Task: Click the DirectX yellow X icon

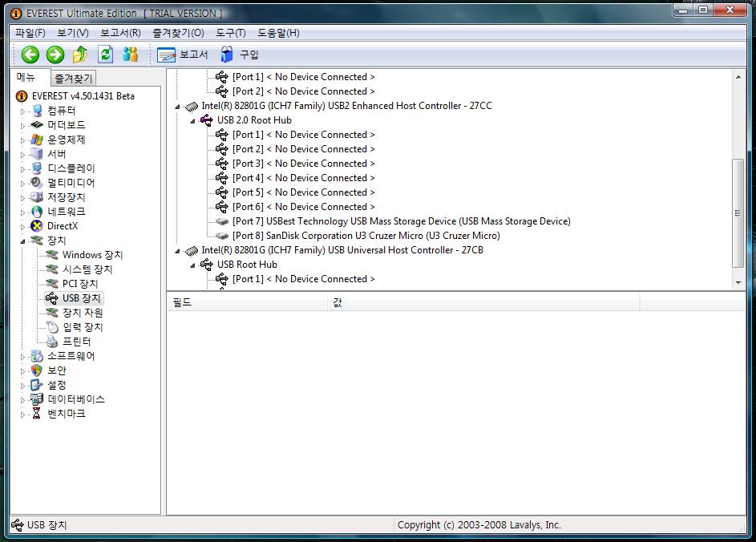Action: 37,225
